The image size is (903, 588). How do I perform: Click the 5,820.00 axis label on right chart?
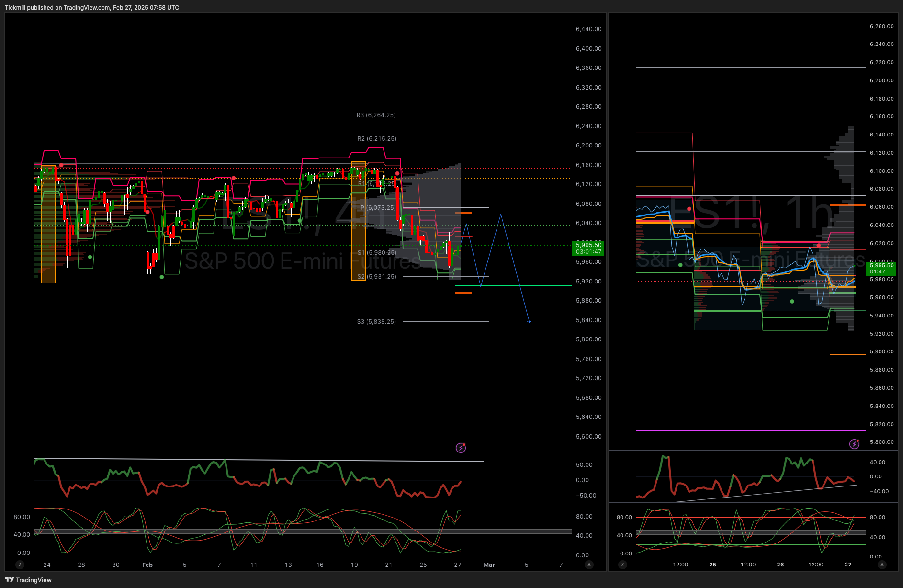point(881,424)
